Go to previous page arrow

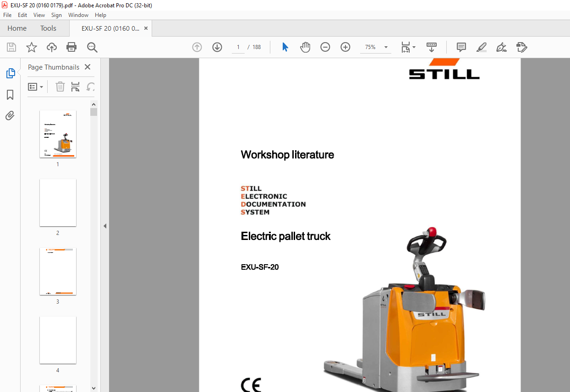(197, 47)
